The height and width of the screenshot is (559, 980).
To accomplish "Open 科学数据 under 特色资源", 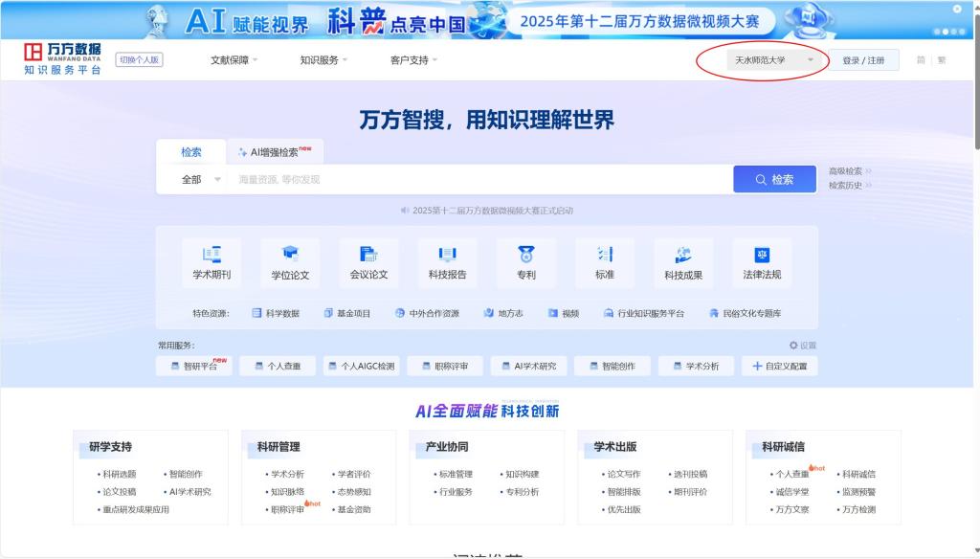I will tap(276, 313).
